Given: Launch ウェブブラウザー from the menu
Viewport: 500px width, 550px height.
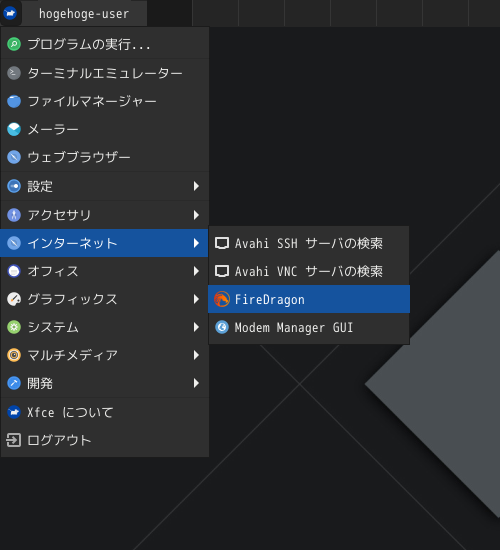Looking at the screenshot, I should pos(105,157).
